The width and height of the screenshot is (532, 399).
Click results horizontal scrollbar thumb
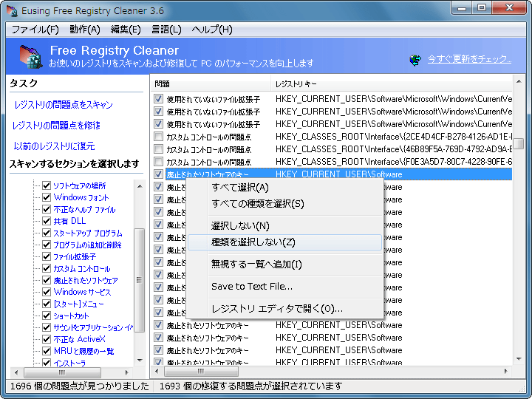(201, 371)
